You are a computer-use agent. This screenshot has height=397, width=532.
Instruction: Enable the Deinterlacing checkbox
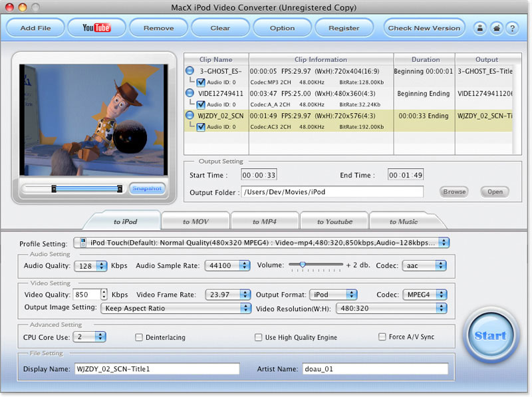coord(139,337)
